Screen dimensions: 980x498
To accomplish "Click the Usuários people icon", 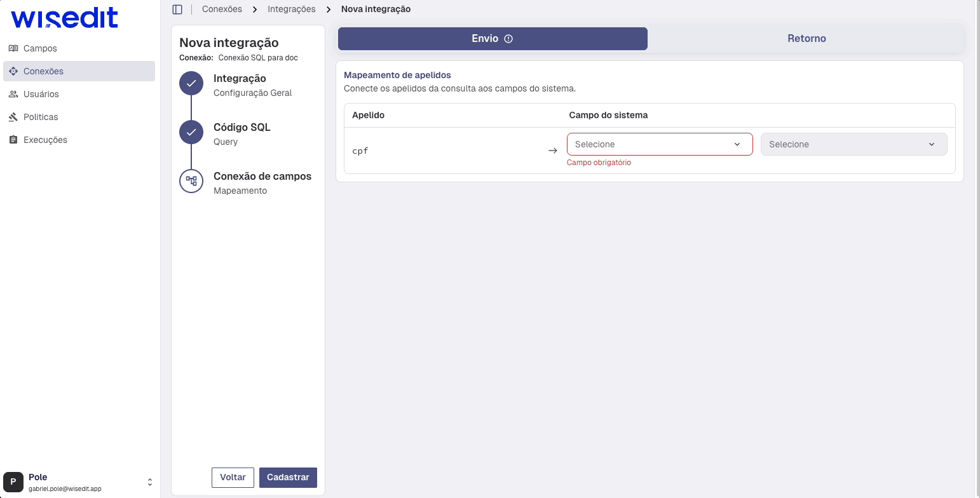I will 13,94.
